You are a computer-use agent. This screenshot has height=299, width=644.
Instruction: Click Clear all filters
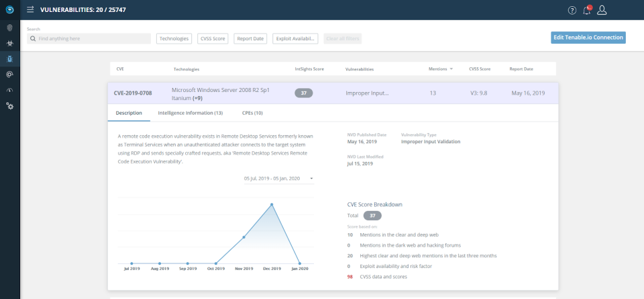point(343,39)
